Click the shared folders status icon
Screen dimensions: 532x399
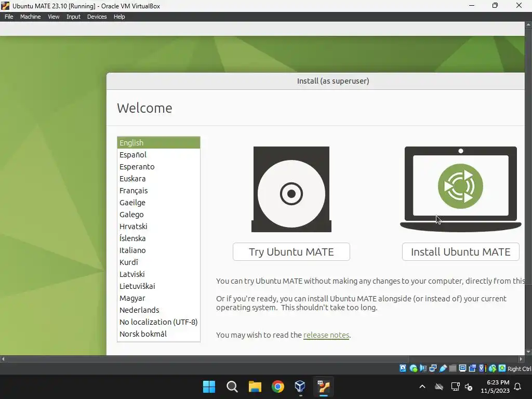coord(453,368)
